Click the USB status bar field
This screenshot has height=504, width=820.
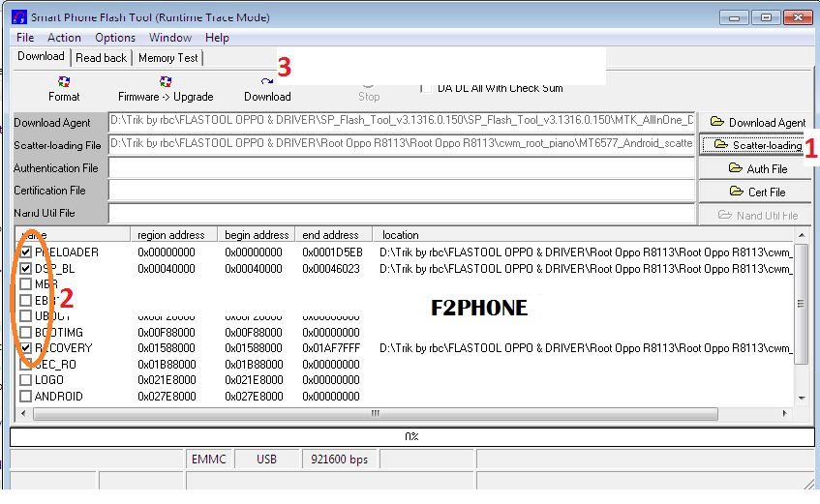point(266,460)
